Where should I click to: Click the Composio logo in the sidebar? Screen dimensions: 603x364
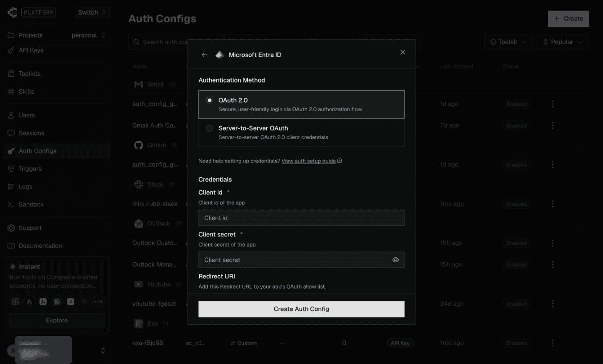pyautogui.click(x=12, y=12)
